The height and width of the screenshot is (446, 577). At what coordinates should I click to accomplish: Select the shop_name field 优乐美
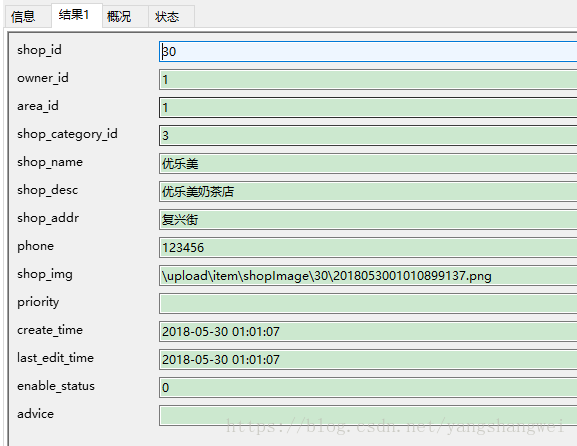coord(368,163)
